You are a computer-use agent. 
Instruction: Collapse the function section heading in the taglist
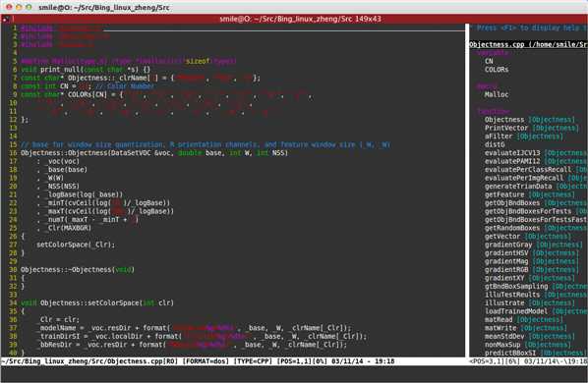[x=494, y=112]
